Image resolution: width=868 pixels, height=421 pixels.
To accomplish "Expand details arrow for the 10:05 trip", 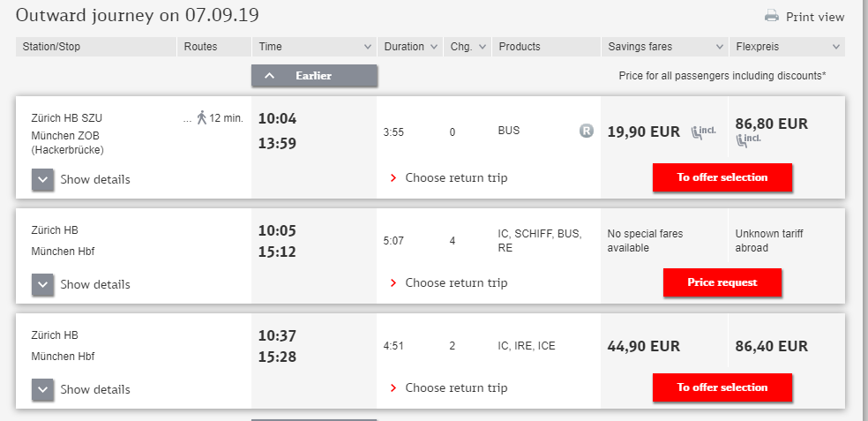I will point(44,284).
